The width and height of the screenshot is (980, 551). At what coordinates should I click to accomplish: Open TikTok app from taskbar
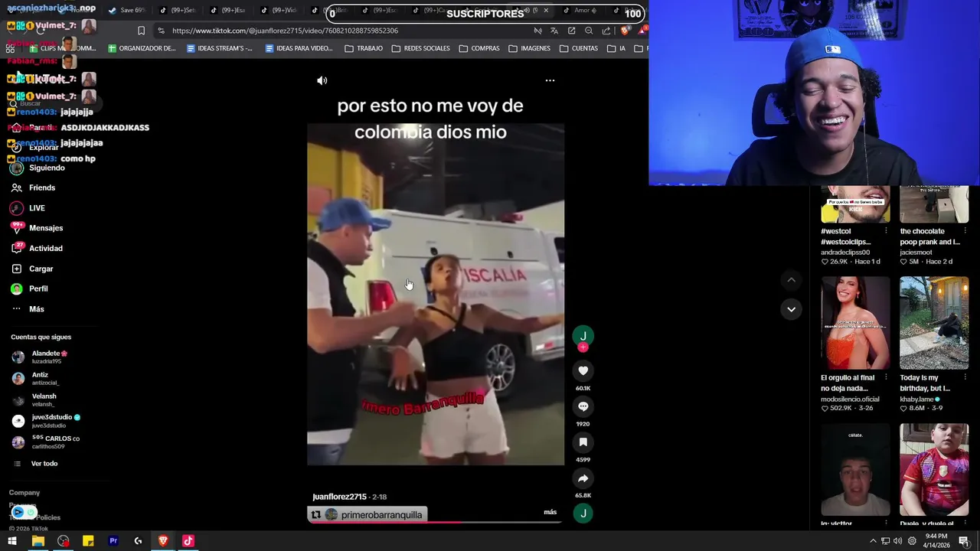(x=188, y=541)
